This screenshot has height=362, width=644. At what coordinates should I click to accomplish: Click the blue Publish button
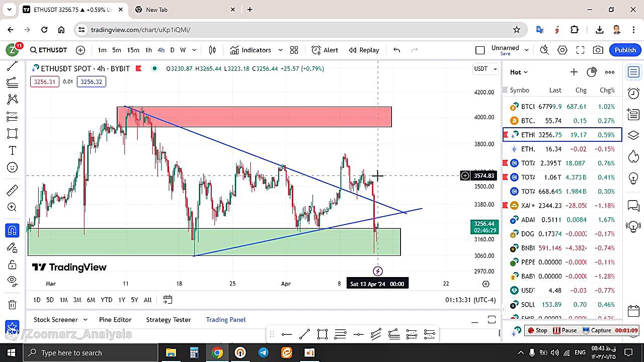(x=625, y=50)
